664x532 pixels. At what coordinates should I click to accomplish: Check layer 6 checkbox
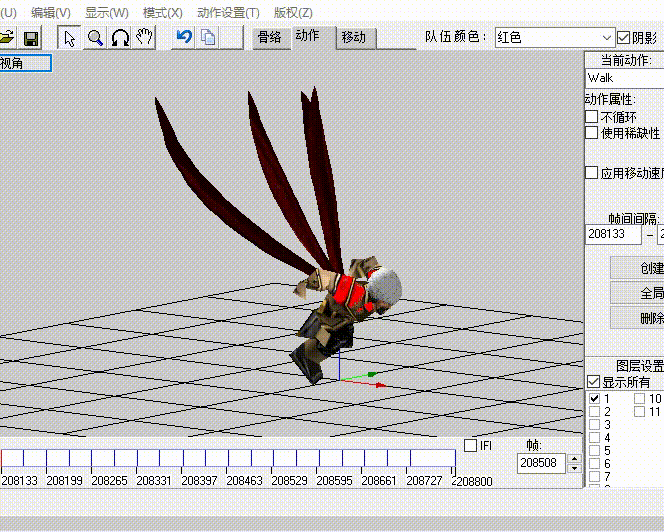pyautogui.click(x=595, y=463)
